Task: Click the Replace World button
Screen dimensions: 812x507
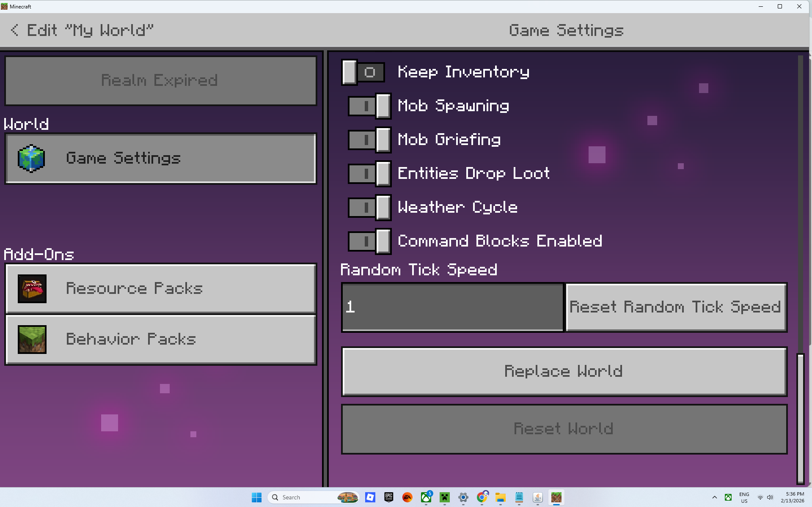Action: [x=564, y=372]
